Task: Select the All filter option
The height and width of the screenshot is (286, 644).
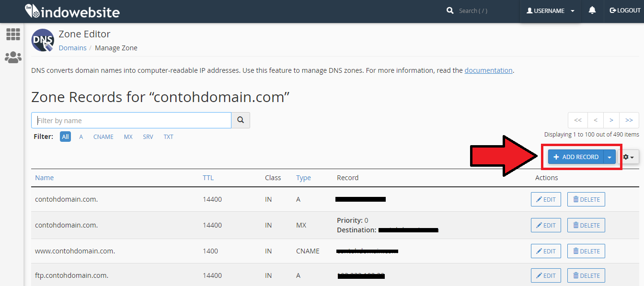Action: [x=65, y=137]
